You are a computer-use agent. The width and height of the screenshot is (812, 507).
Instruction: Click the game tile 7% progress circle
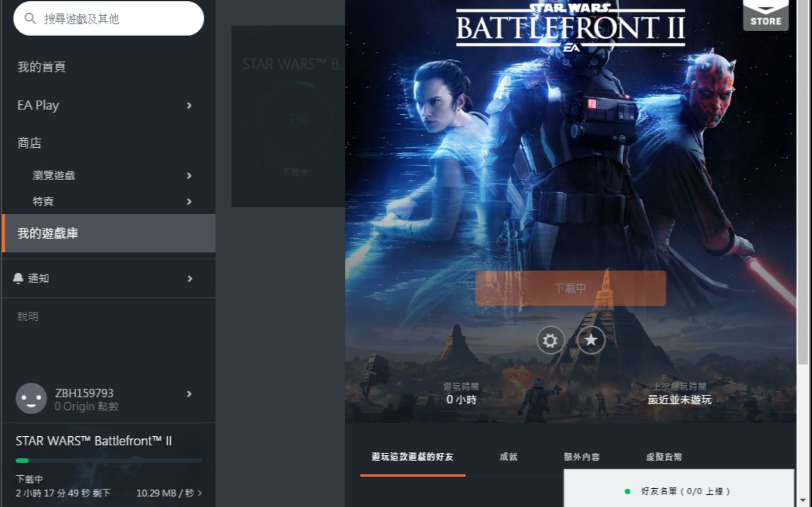pos(297,120)
